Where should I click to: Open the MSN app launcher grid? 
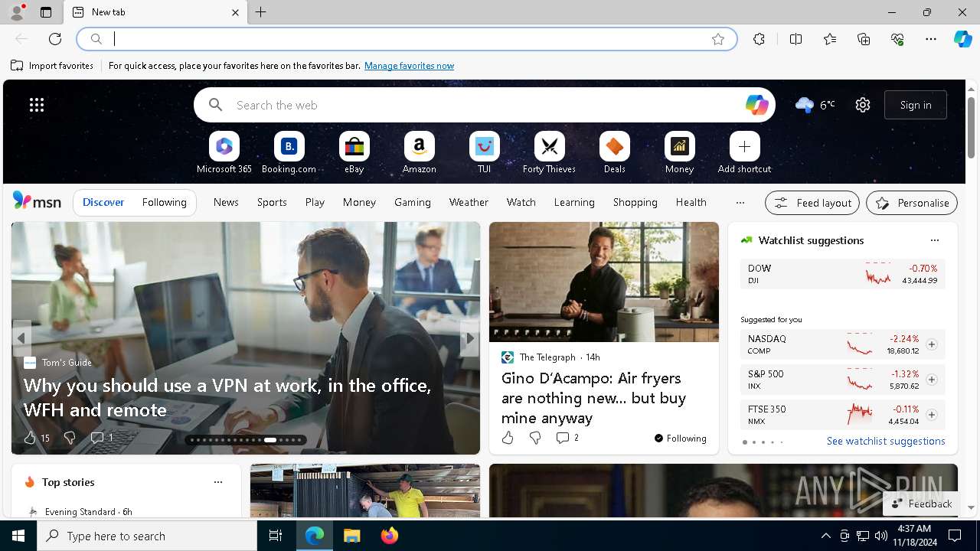pos(37,105)
